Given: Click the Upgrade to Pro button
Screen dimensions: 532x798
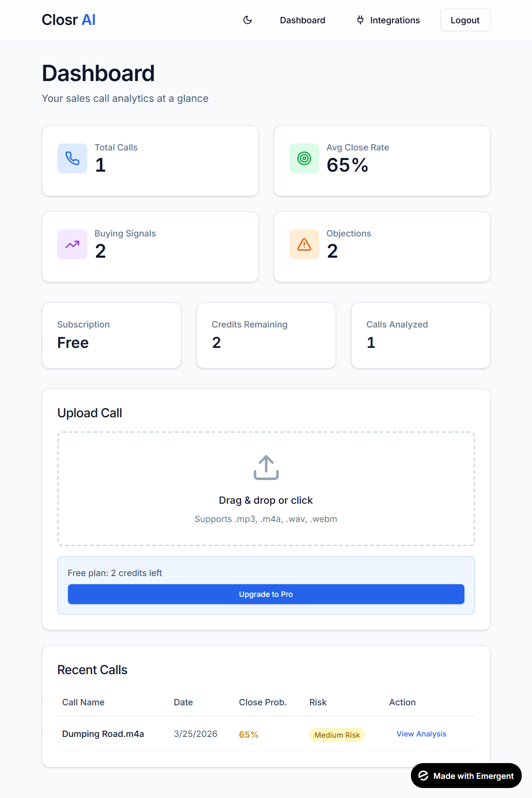Looking at the screenshot, I should [x=266, y=594].
